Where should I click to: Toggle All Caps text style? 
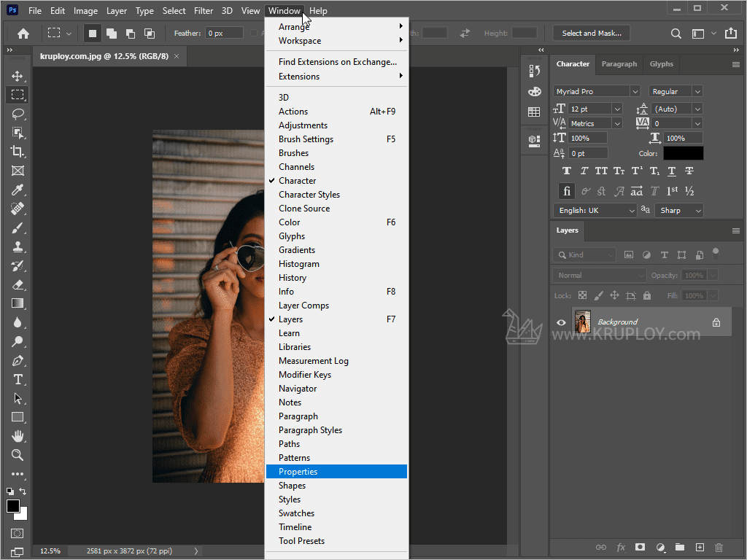coord(601,171)
